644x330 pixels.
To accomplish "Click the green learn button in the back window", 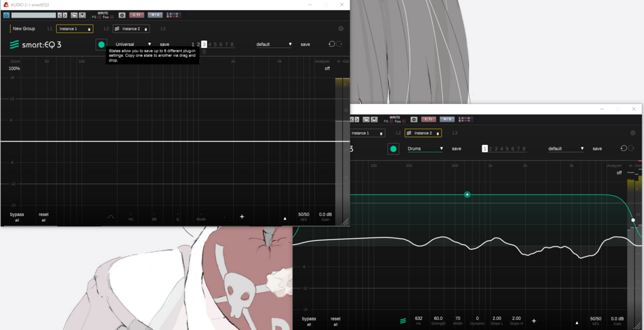I will 394,149.
